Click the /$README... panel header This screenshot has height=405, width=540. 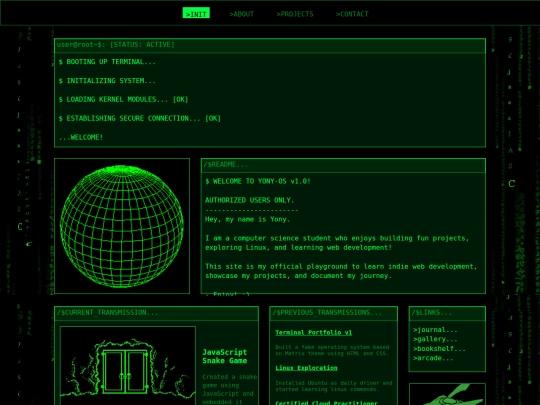pos(343,165)
